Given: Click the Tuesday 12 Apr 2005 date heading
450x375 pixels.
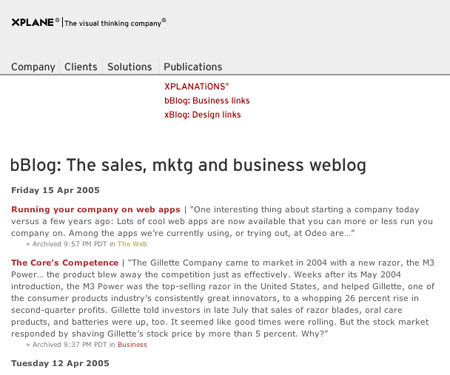Looking at the screenshot, I should tap(60, 363).
